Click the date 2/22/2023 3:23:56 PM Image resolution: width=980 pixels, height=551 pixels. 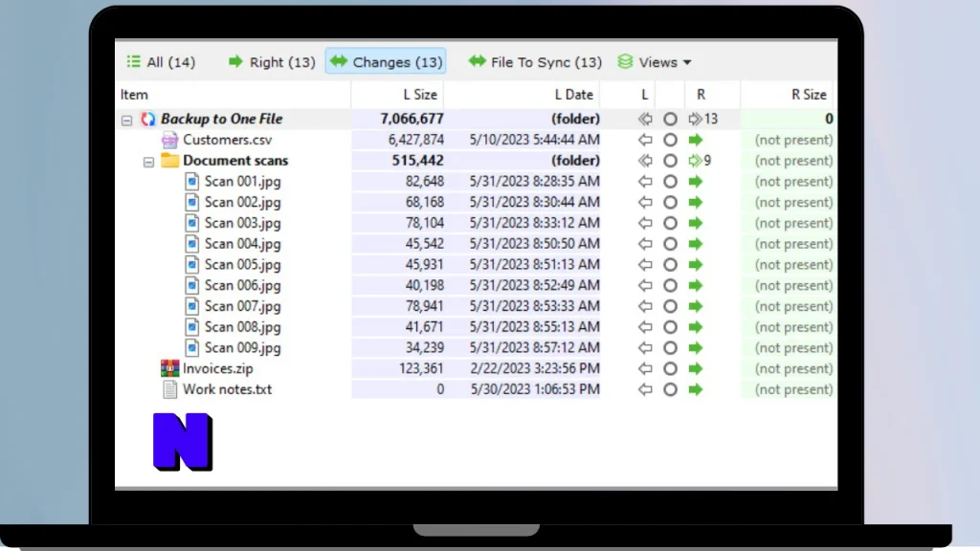(x=534, y=368)
